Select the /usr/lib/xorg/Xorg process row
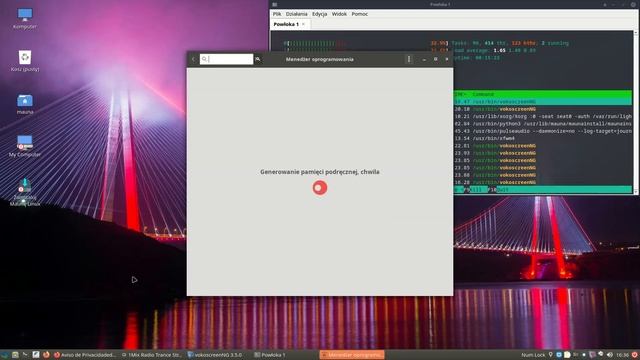640x360 pixels. coord(543,116)
